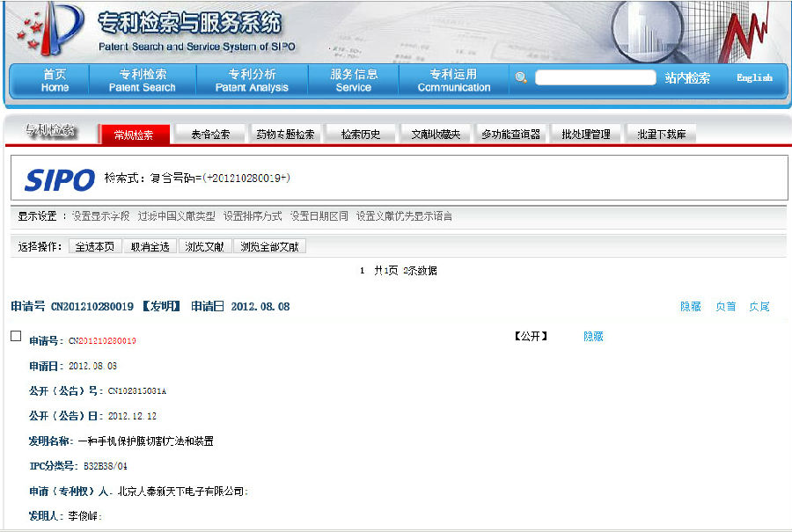Click the site search input field
Image resolution: width=792 pixels, height=532 pixels.
(595, 77)
